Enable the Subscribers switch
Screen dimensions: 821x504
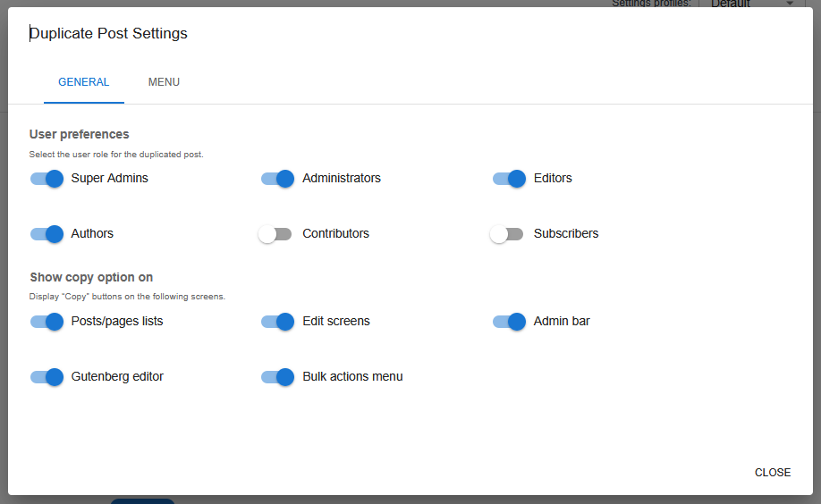click(x=507, y=234)
